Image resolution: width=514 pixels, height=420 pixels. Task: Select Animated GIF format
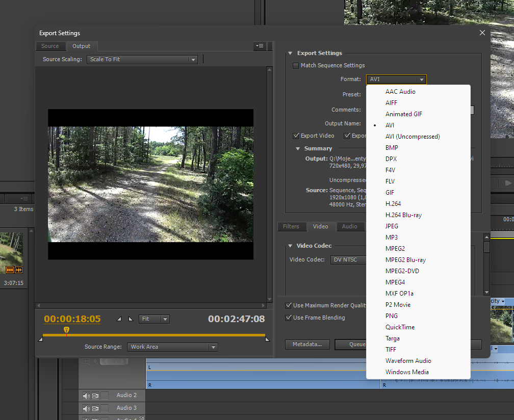(418, 114)
